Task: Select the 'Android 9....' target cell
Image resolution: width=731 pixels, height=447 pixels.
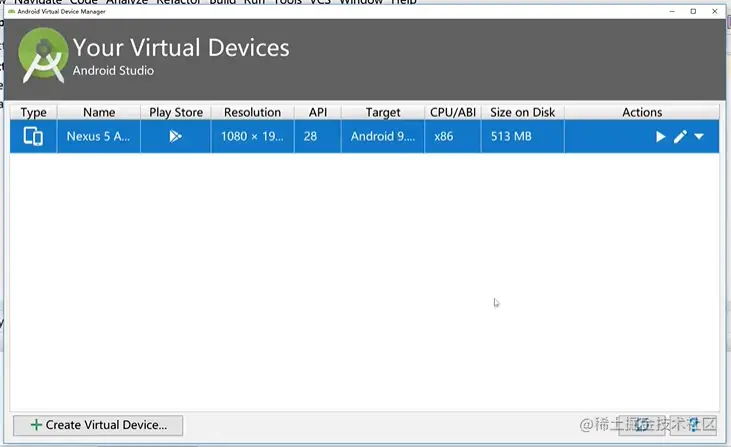Action: click(x=383, y=137)
